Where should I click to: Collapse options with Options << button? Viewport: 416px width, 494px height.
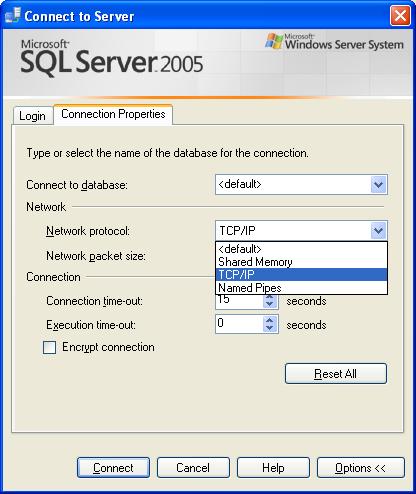click(x=361, y=468)
